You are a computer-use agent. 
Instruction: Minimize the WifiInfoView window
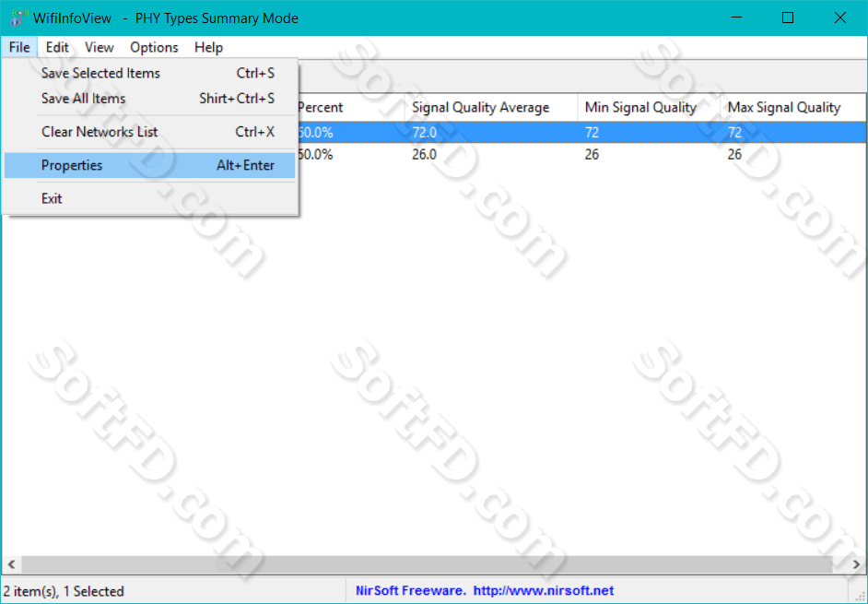pyautogui.click(x=736, y=18)
